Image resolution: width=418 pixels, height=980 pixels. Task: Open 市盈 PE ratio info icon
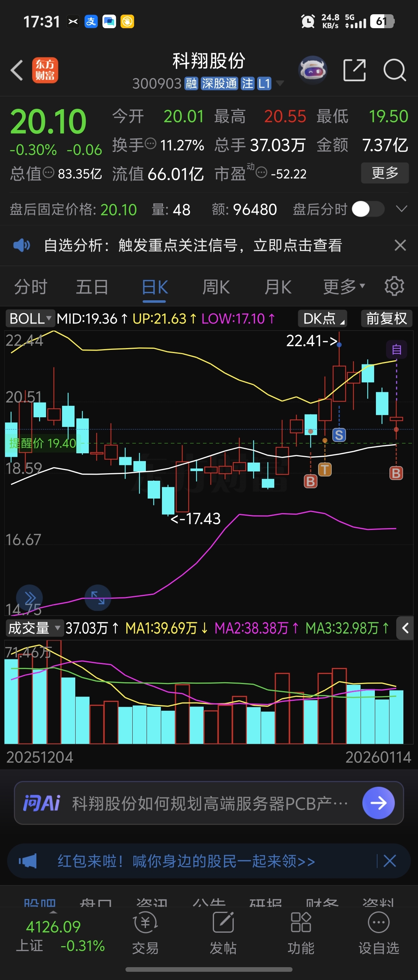[x=261, y=173]
